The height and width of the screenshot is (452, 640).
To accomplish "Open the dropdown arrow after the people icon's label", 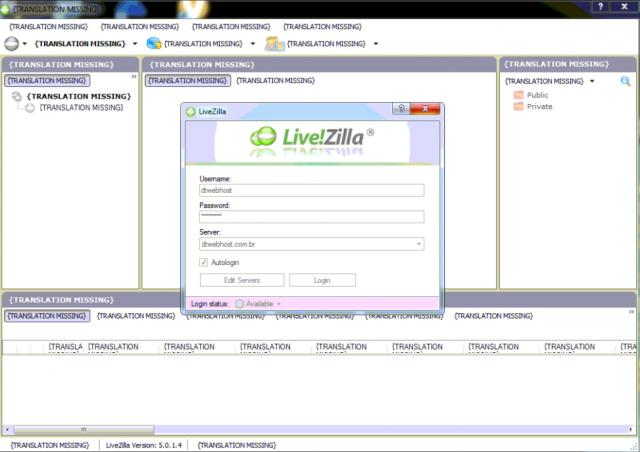I will pyautogui.click(x=376, y=44).
